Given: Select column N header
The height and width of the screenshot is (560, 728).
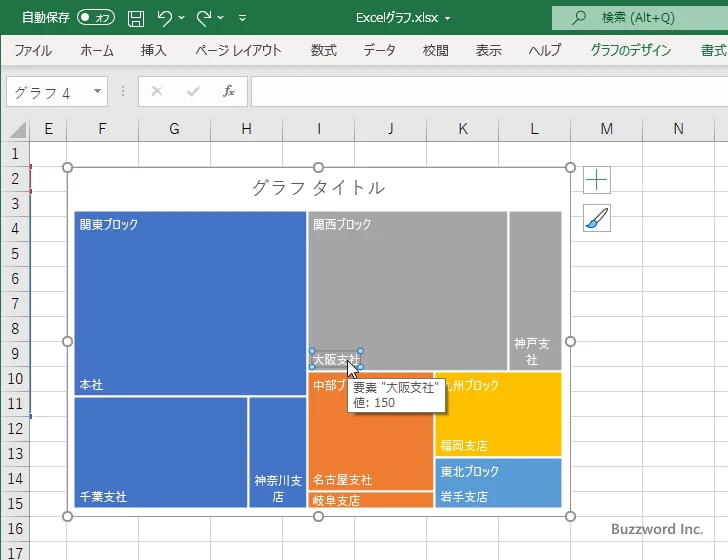Looking at the screenshot, I should click(x=678, y=129).
